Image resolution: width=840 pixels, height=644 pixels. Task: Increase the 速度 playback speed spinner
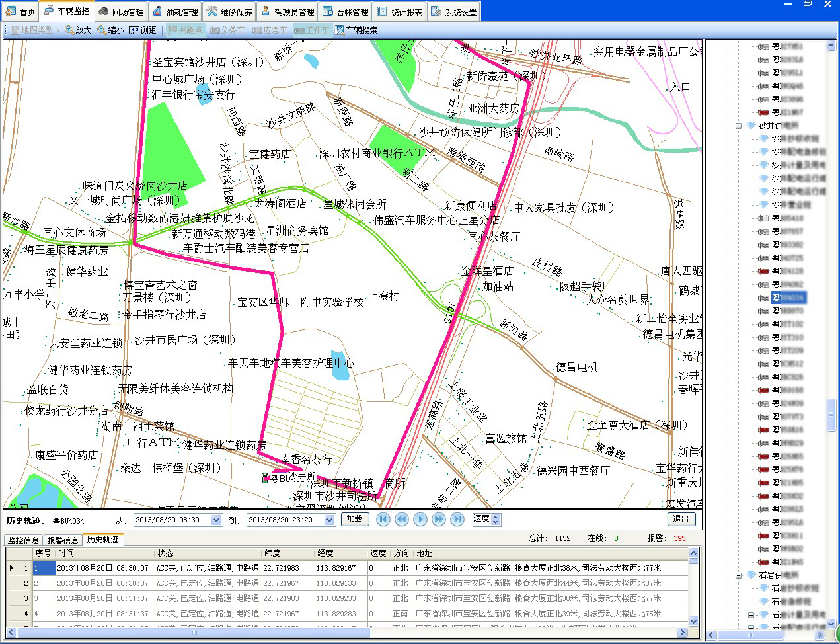(496, 517)
